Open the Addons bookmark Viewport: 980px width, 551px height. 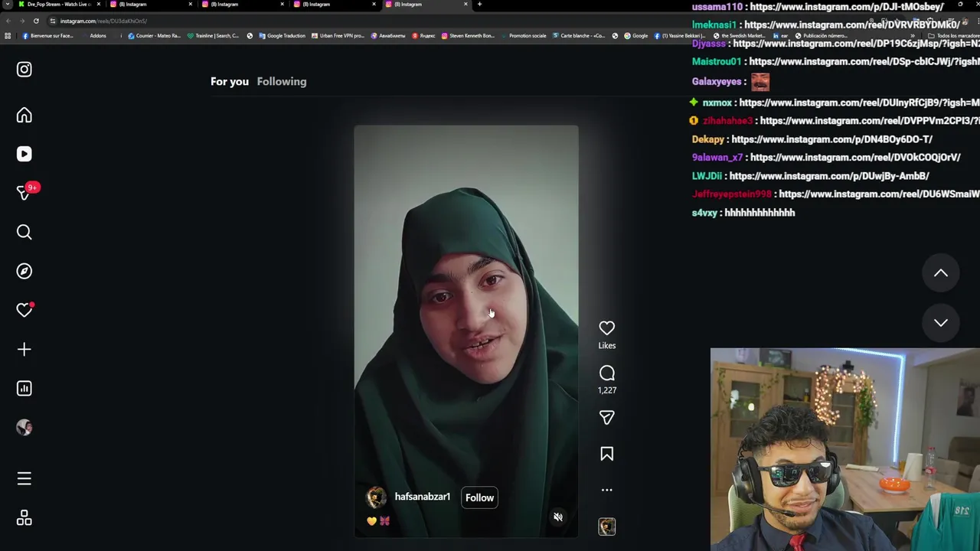(x=98, y=36)
